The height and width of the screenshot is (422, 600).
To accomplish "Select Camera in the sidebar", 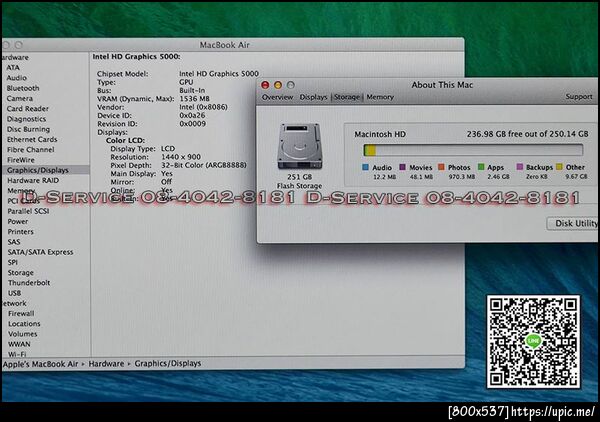I will (x=20, y=98).
